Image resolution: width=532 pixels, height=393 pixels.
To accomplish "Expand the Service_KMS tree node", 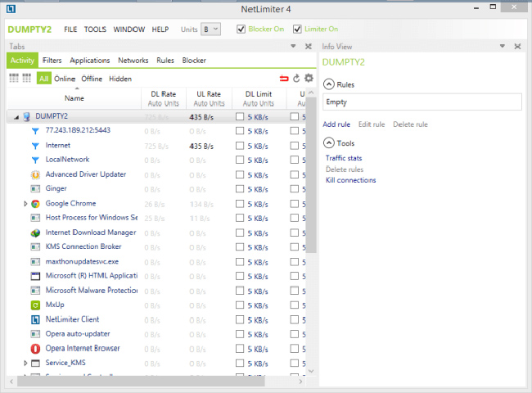I will click(x=25, y=364).
